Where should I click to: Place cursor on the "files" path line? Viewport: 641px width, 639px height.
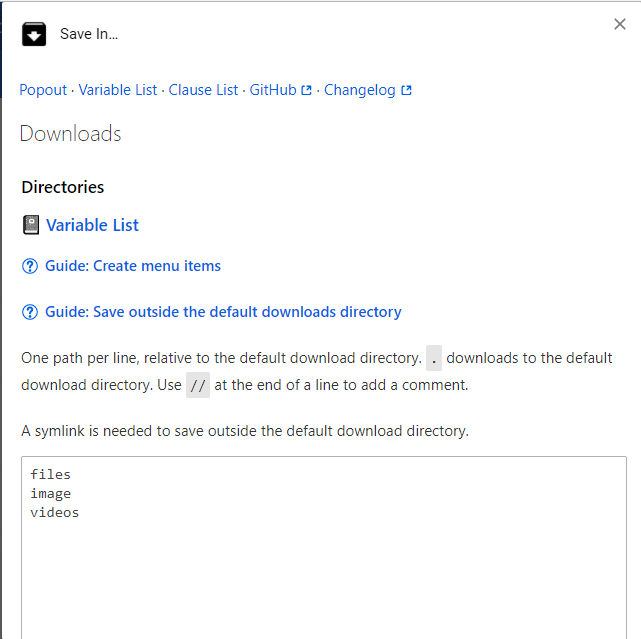[x=51, y=475]
